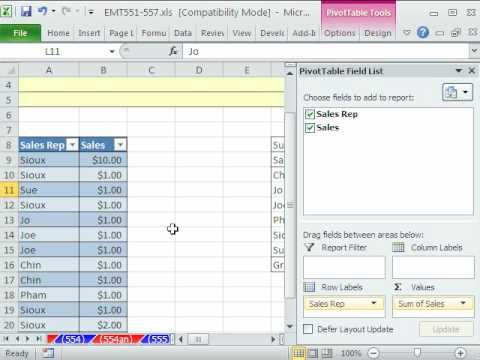
Task: Click the macro record icon beside Ready
Action: 48,353
